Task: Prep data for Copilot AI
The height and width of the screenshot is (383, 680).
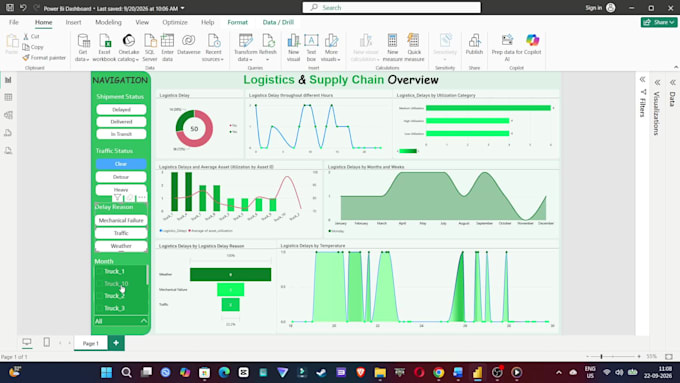Action: point(507,48)
